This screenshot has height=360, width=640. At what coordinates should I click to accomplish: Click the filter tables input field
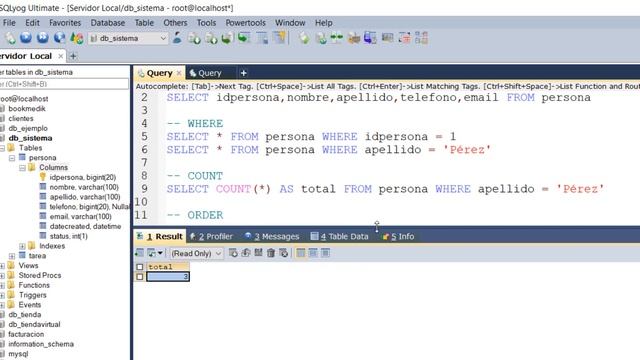(x=64, y=84)
